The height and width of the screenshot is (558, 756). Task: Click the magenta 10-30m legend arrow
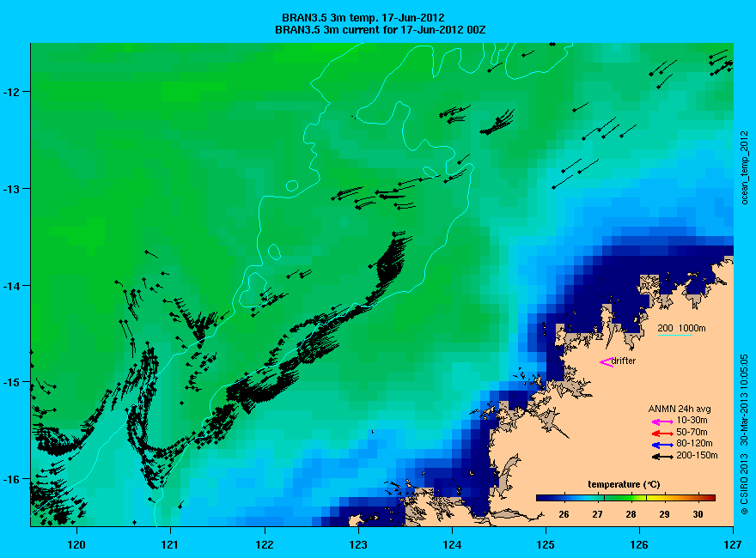(662, 422)
